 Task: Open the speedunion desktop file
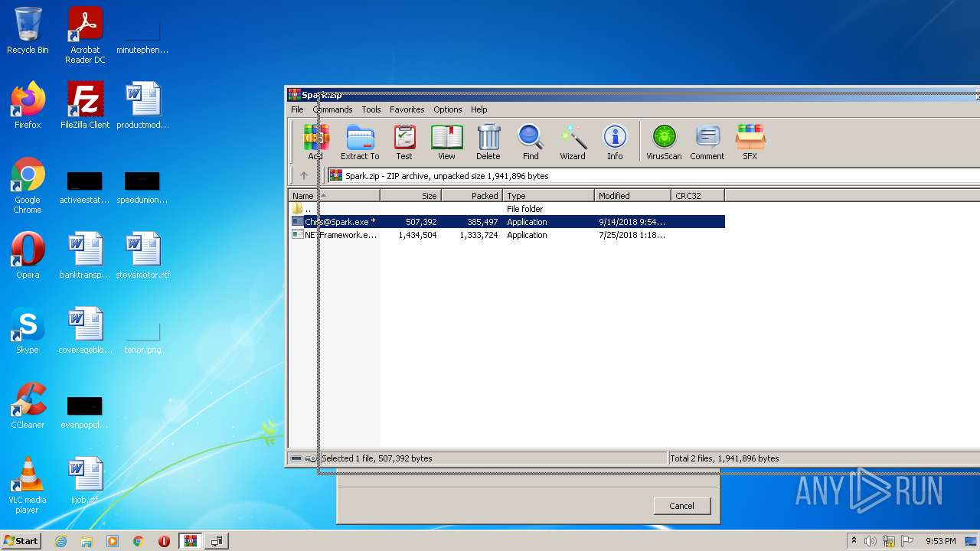coord(142,188)
